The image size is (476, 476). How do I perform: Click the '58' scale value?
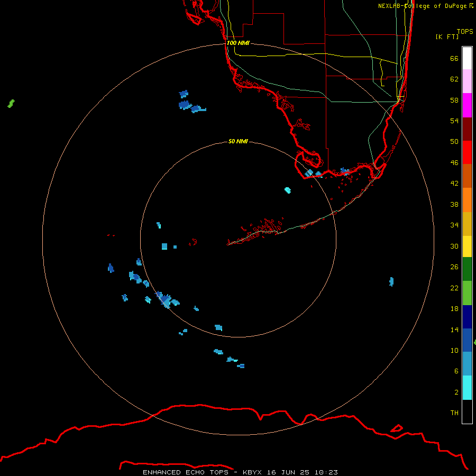click(454, 100)
